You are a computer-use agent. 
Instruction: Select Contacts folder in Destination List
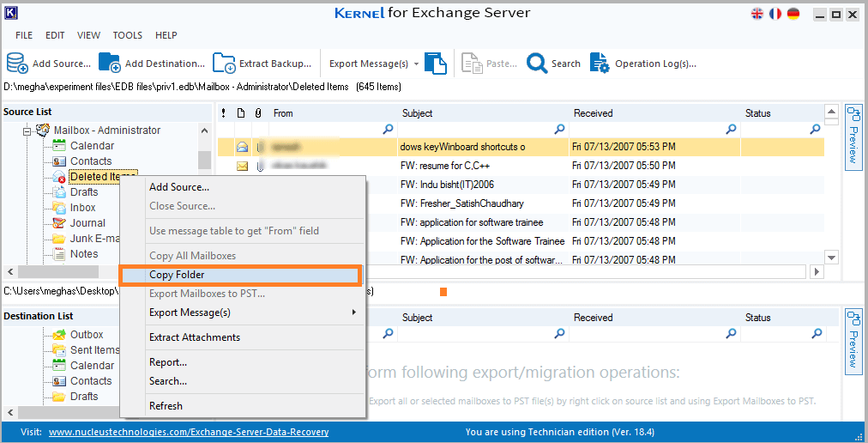pos(91,381)
